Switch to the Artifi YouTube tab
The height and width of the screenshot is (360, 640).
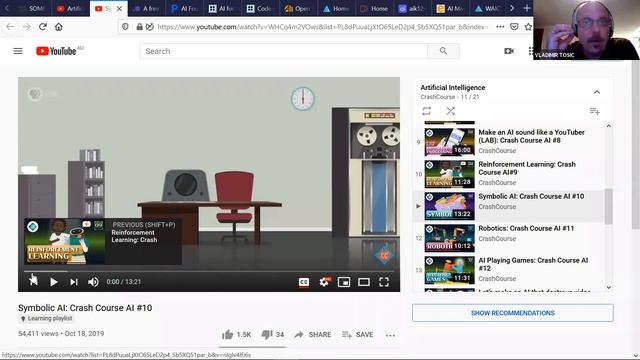pos(70,8)
